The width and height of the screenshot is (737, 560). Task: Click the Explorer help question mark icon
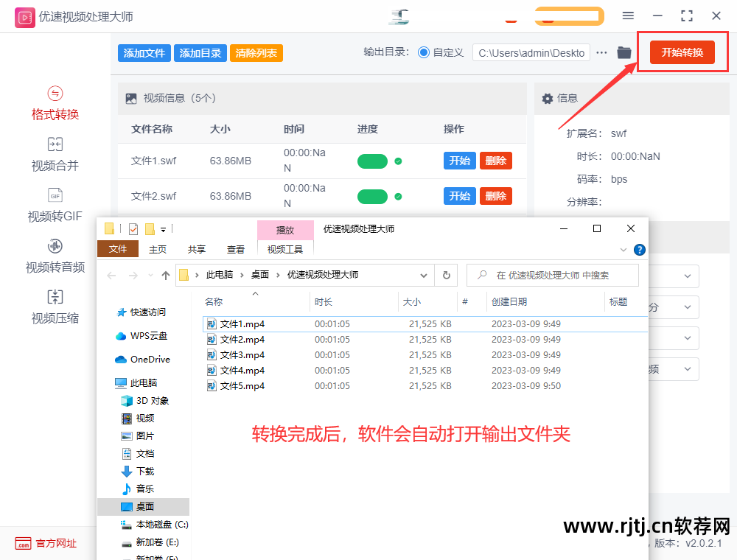639,250
